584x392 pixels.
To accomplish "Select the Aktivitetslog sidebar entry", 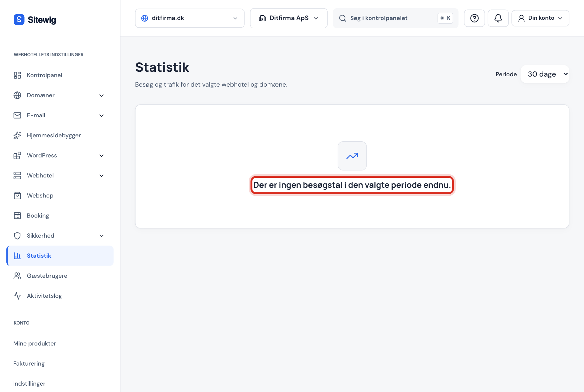I will [x=60, y=296].
